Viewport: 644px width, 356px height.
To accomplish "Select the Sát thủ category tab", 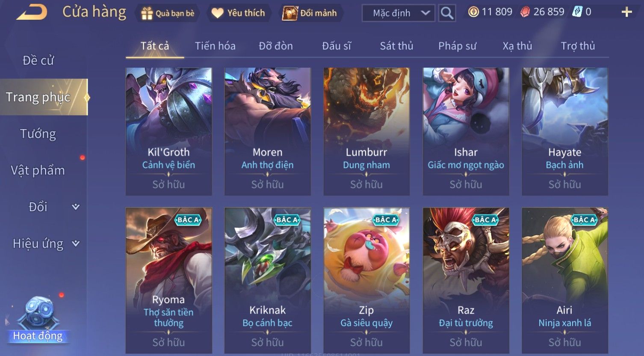I will coord(396,46).
